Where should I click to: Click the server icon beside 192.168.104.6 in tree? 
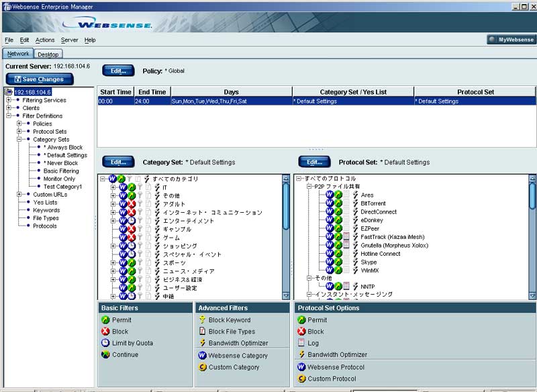tap(9, 92)
